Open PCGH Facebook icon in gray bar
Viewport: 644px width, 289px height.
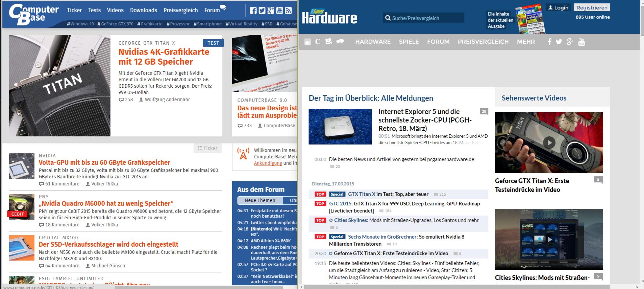549,42
